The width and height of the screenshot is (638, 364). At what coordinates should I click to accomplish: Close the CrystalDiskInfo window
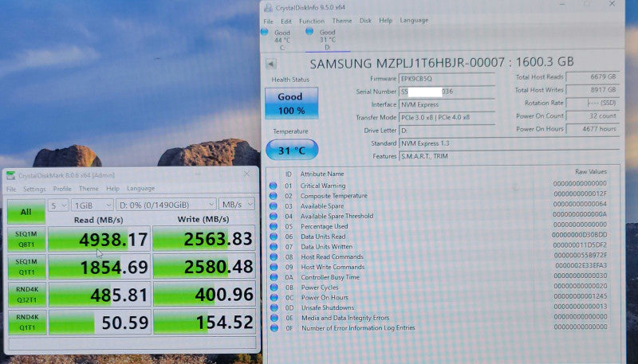pyautogui.click(x=612, y=4)
